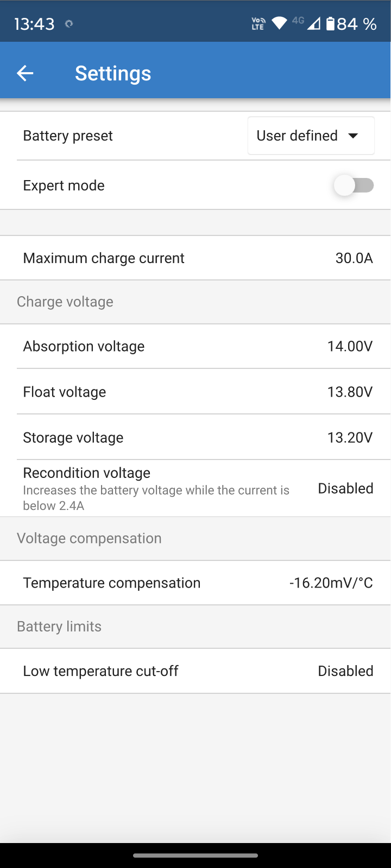Open the Battery preset dropdown

pyautogui.click(x=311, y=136)
